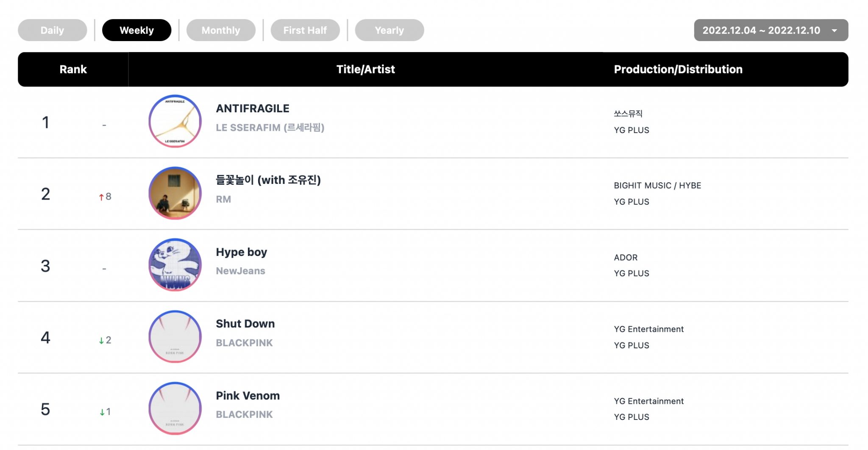The width and height of the screenshot is (868, 450).
Task: Open the First Half chart view
Action: point(306,30)
